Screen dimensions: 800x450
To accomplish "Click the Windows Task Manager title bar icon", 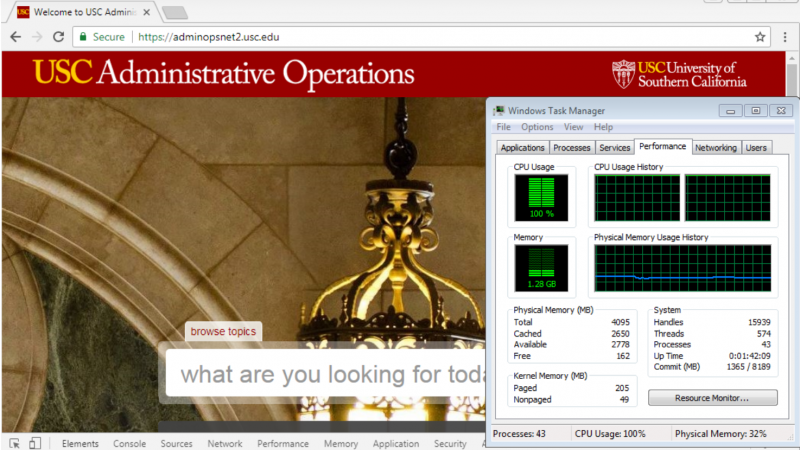I will (499, 110).
